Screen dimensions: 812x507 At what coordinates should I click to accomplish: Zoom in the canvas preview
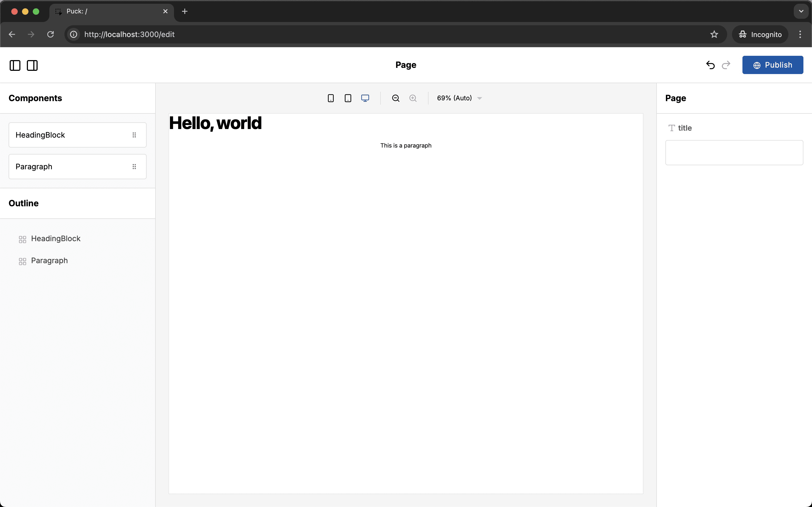(x=413, y=98)
